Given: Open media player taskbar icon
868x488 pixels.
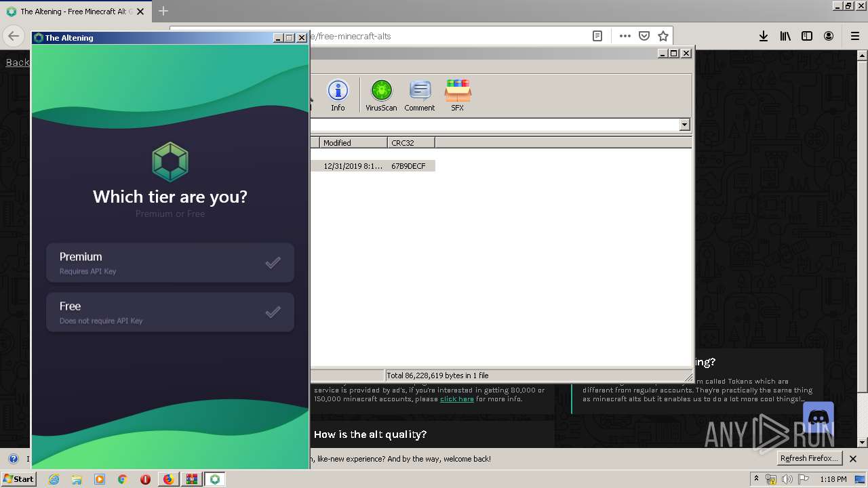Looking at the screenshot, I should click(100, 479).
